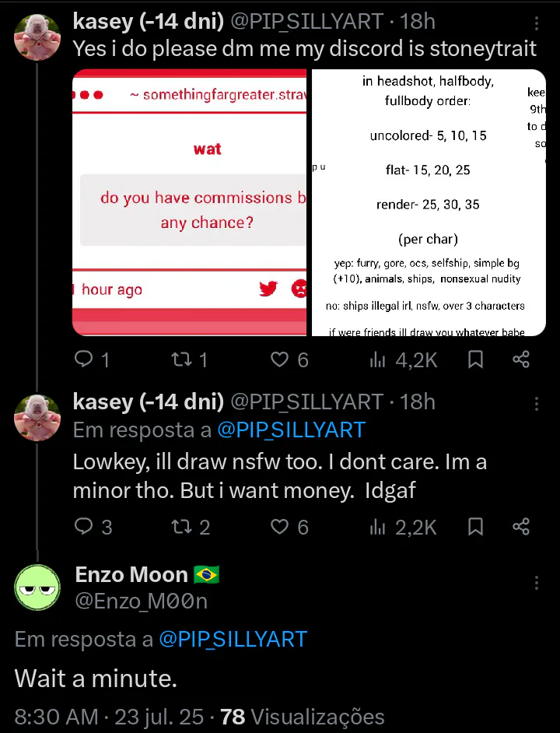Screen dimensions: 560x733
Task: Open more options on Enzo Moon's tweet
Action: pyautogui.click(x=537, y=583)
